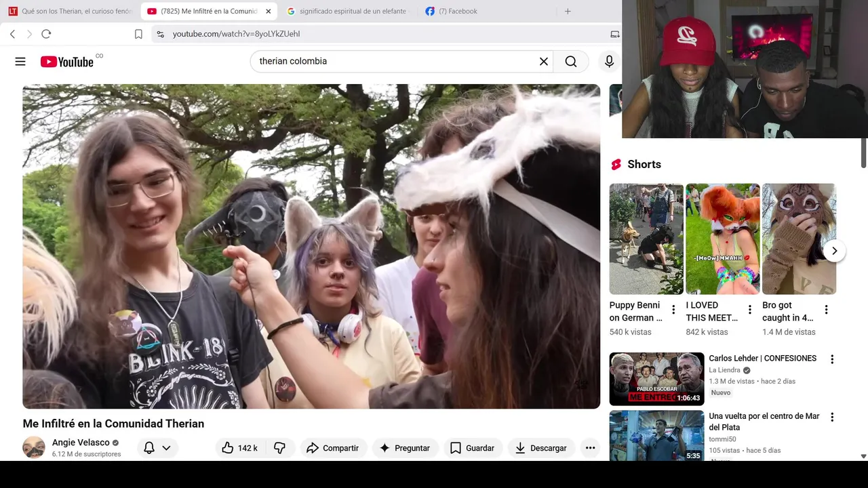This screenshot has height=488, width=868.
Task: Click the 1.4 M de vistas text
Action: 789,332
